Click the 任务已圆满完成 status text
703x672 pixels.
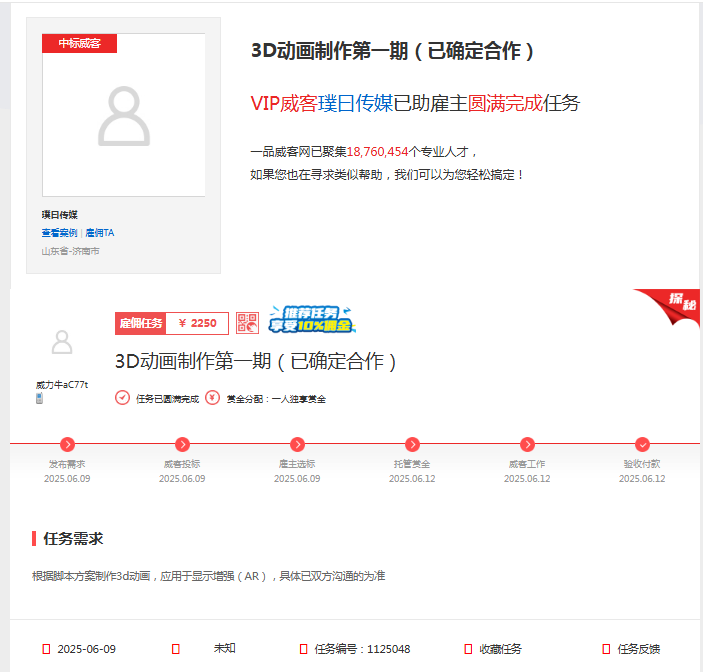(x=167, y=399)
